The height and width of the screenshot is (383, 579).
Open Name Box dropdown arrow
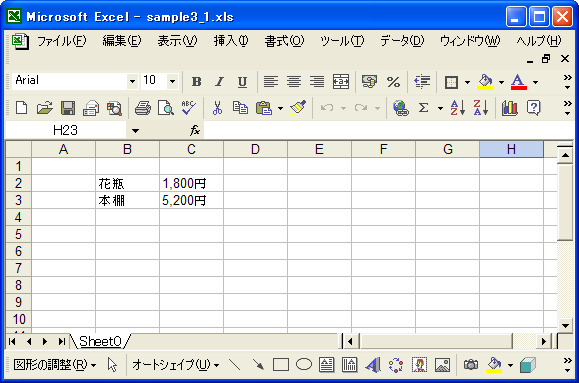click(136, 130)
